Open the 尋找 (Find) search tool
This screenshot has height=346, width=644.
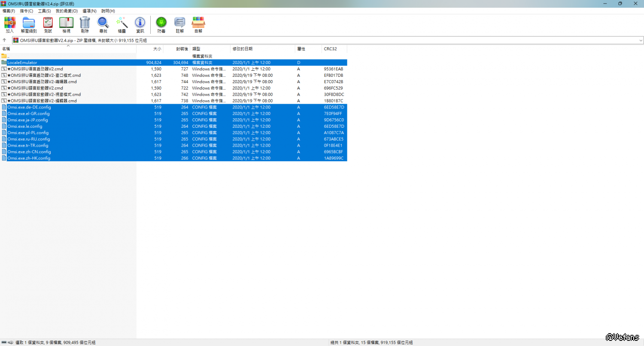tap(103, 25)
